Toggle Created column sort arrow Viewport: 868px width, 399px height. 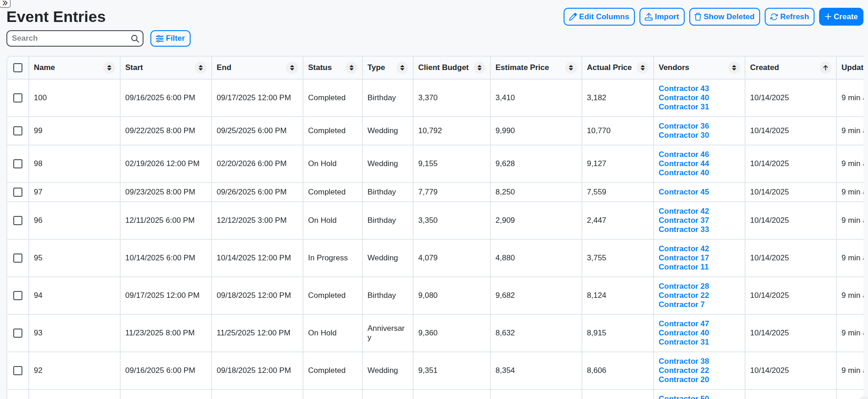tap(825, 68)
